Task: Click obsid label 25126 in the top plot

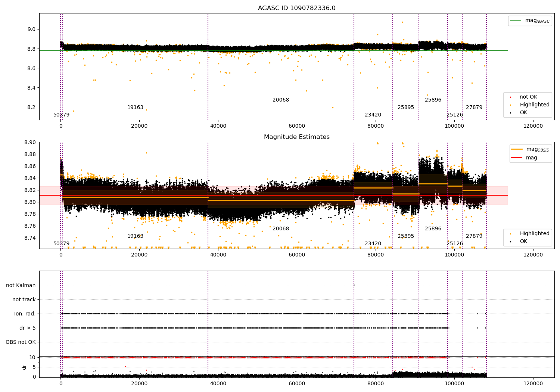Action: [455, 115]
